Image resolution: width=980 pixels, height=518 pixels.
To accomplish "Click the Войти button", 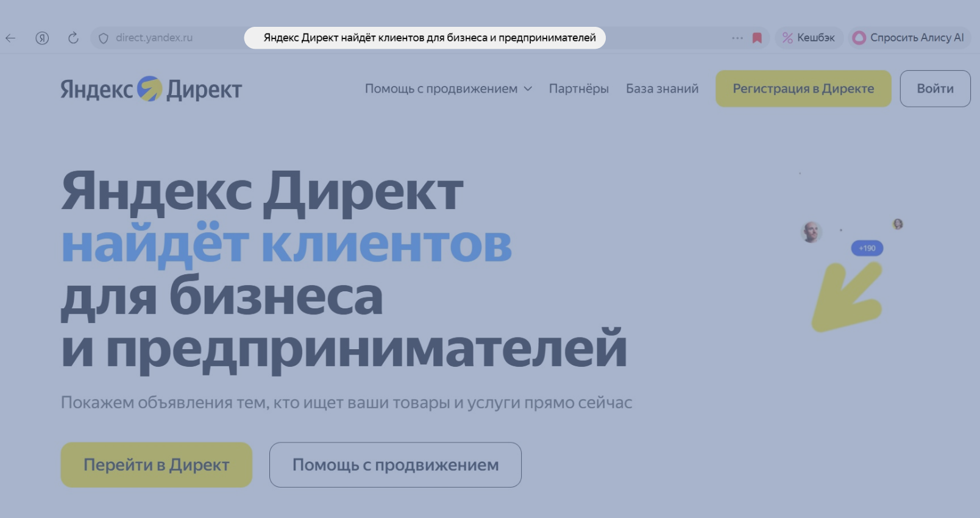I will (x=935, y=89).
